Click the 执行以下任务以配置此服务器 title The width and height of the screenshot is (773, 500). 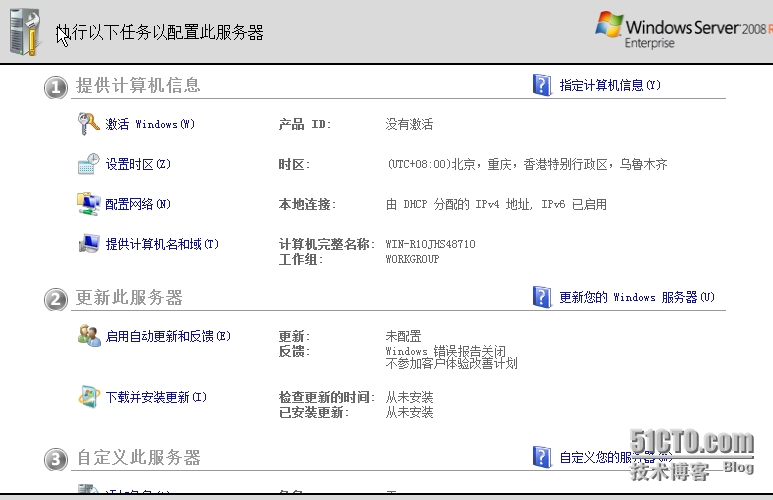tap(159, 33)
